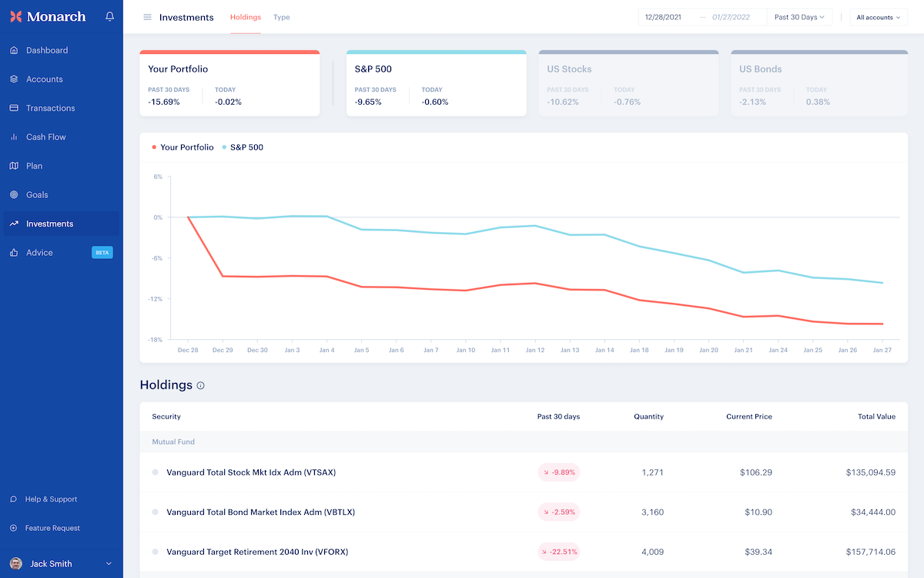
Task: Click the VFORX row bullet dot
Action: pyautogui.click(x=155, y=552)
